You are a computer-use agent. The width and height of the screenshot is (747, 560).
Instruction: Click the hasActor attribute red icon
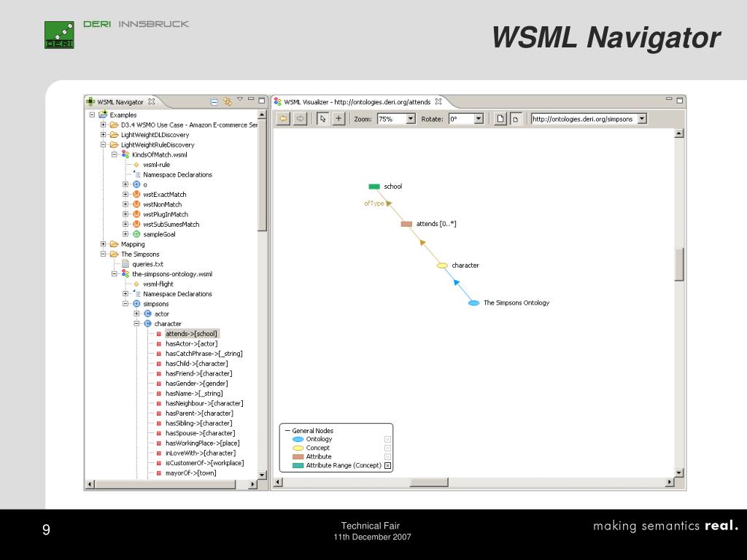click(x=158, y=344)
